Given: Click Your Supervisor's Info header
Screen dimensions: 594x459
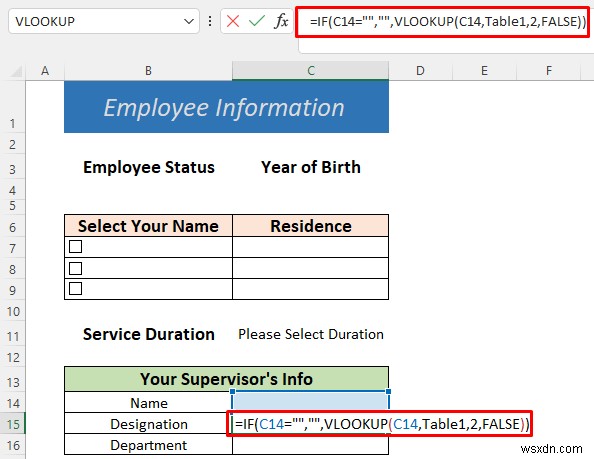Looking at the screenshot, I should tap(227, 379).
